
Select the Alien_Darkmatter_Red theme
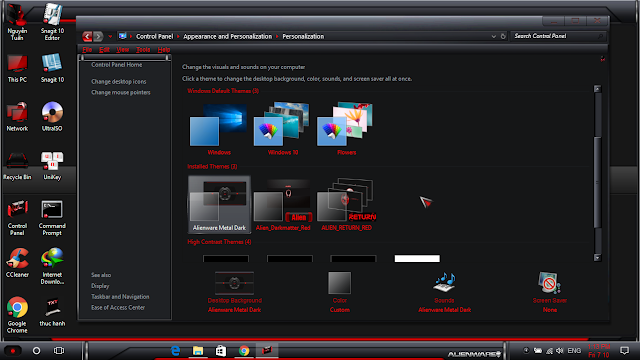click(283, 205)
